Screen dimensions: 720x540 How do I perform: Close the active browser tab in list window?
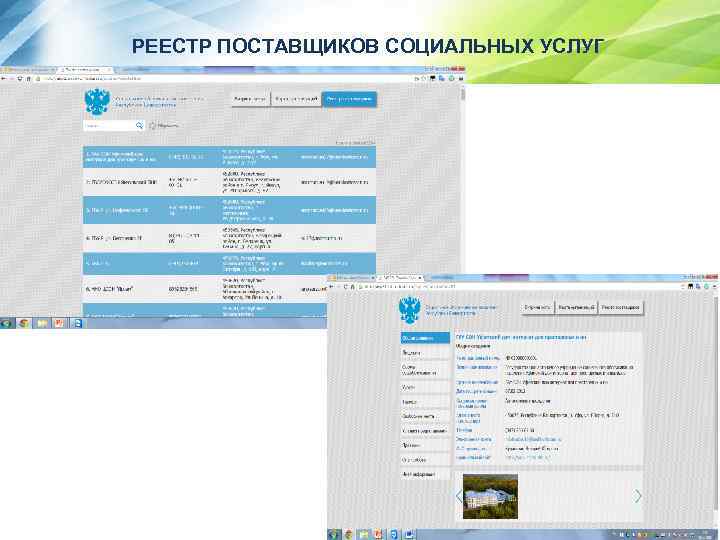(x=109, y=70)
